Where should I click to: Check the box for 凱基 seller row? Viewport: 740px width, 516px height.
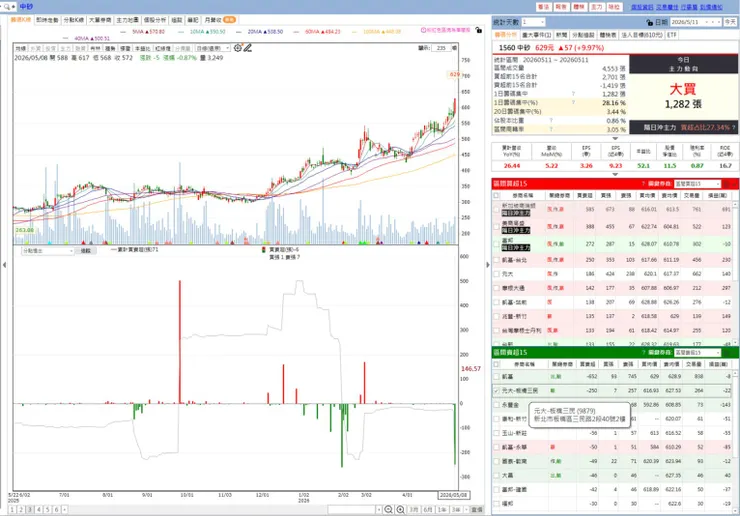click(496, 377)
